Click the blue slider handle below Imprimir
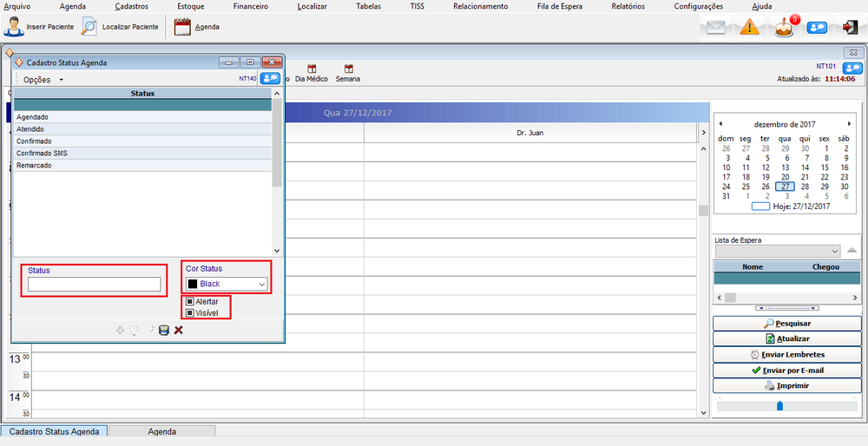Viewport: 868px width, 446px height. click(x=779, y=405)
